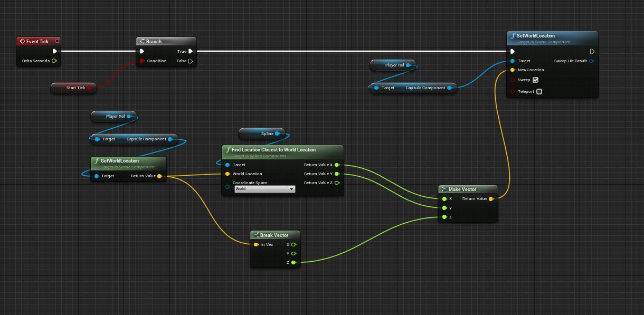Screen dimensions: 644x315
Task: Select the upper Player Ref variable node
Action: coord(393,65)
